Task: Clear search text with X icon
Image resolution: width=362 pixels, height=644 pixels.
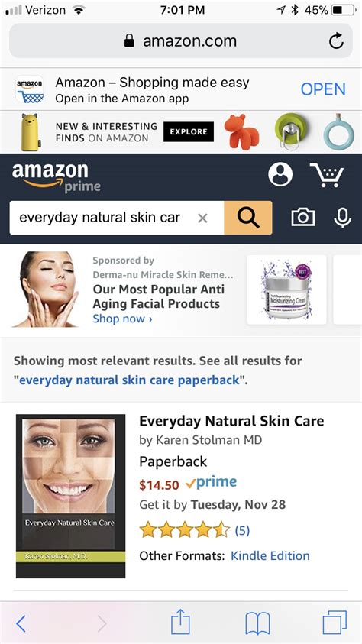Action: pos(202,218)
